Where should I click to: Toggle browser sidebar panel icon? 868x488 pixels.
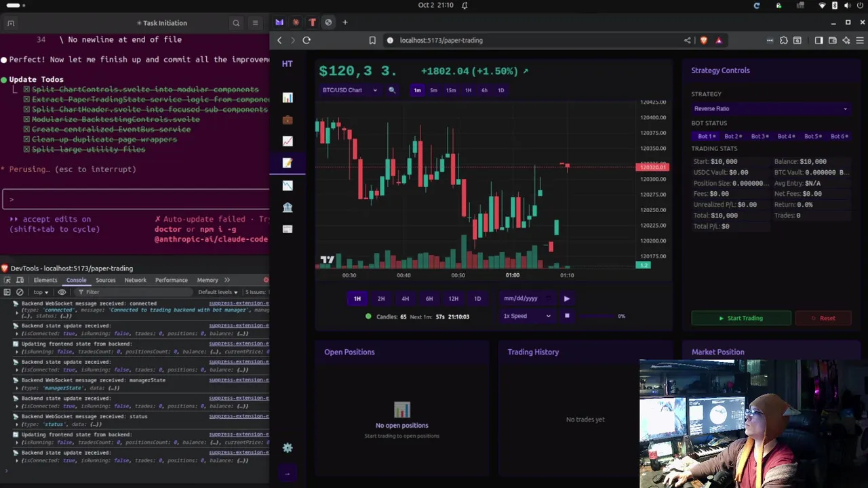pos(818,40)
